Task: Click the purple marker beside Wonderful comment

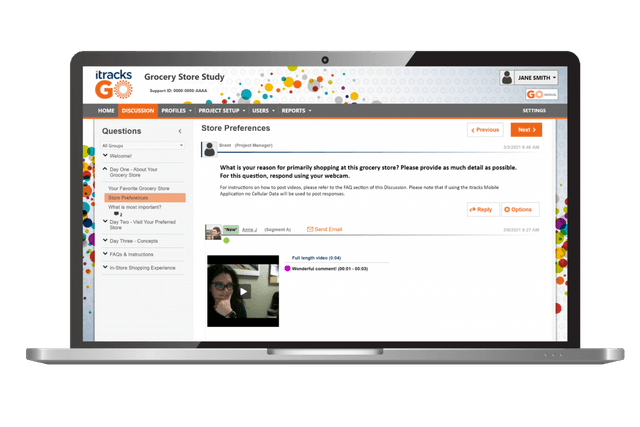Action: (287, 268)
